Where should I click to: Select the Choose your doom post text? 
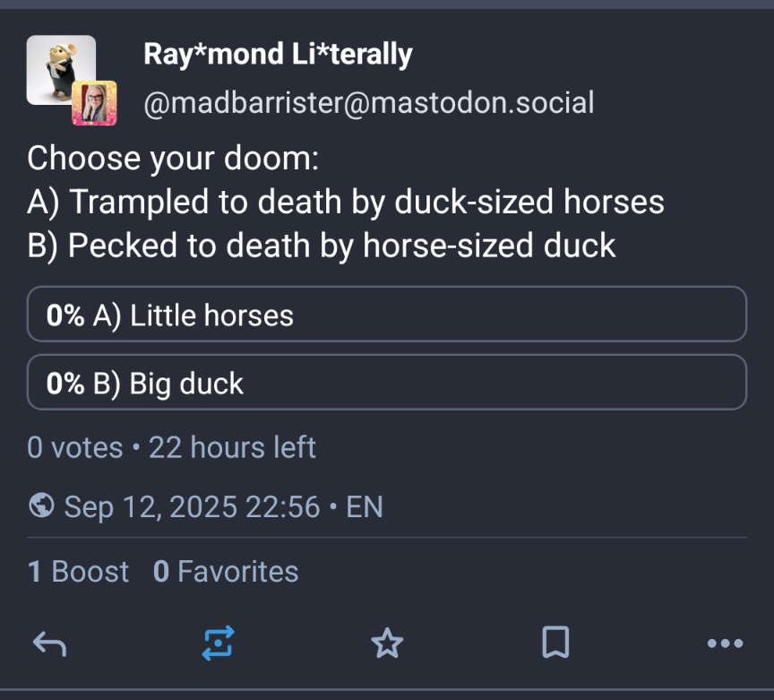(x=346, y=202)
